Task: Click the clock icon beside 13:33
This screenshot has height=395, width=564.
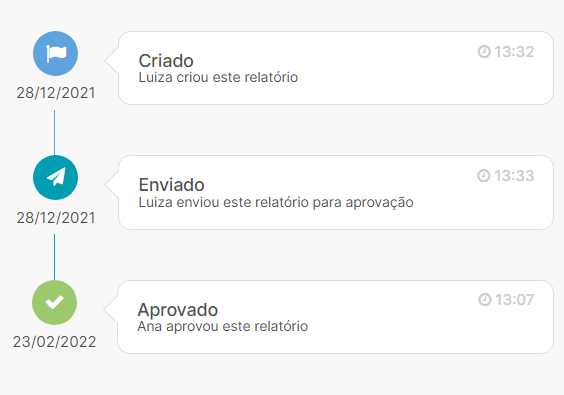Action: point(484,176)
